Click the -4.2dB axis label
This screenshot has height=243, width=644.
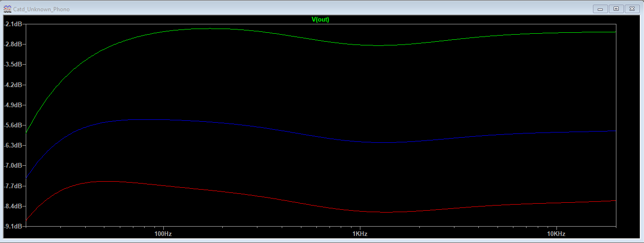[x=13, y=85]
